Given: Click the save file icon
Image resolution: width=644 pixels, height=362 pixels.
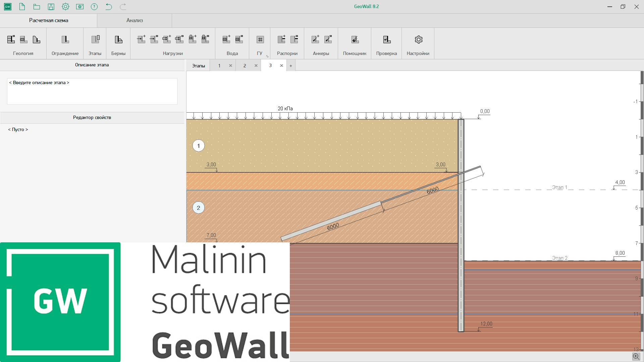Looking at the screenshot, I should click(x=51, y=6).
